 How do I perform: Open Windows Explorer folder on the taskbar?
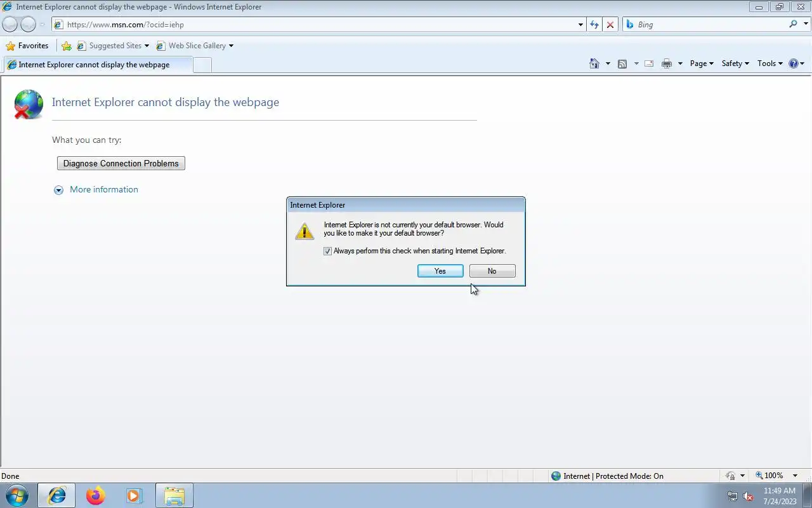[x=174, y=495]
